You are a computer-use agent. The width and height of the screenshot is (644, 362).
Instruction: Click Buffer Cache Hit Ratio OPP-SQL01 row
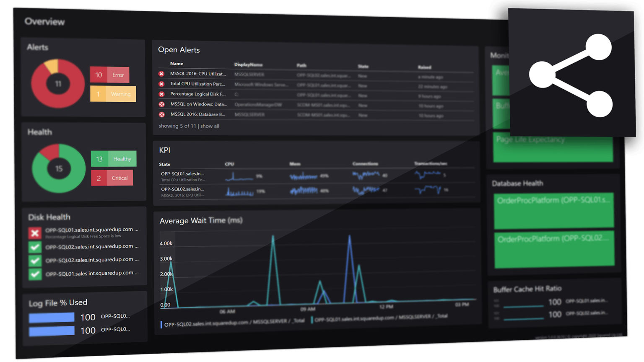coord(551,302)
